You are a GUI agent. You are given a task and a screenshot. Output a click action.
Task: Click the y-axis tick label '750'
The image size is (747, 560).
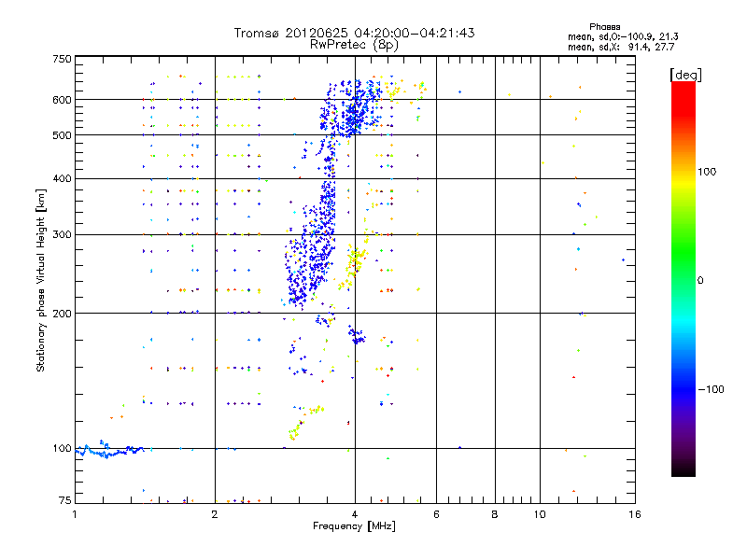point(62,59)
